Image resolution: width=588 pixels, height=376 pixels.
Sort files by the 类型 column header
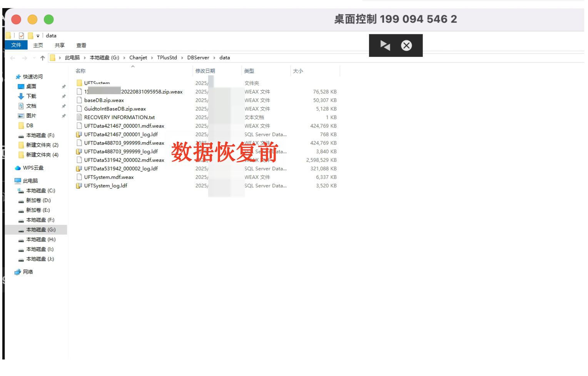point(249,71)
